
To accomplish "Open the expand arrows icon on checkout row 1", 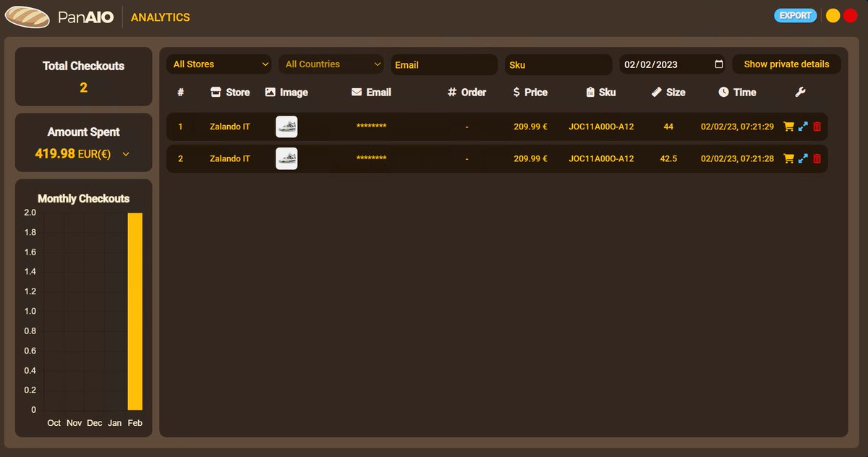I will point(803,127).
